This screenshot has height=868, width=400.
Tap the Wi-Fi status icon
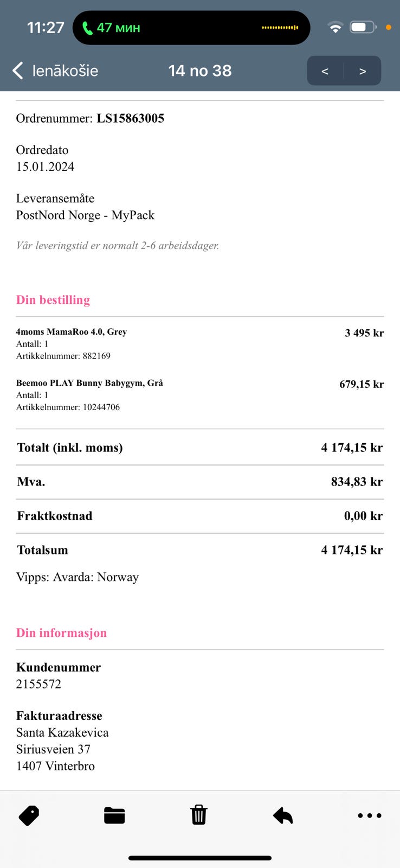pyautogui.click(x=336, y=27)
